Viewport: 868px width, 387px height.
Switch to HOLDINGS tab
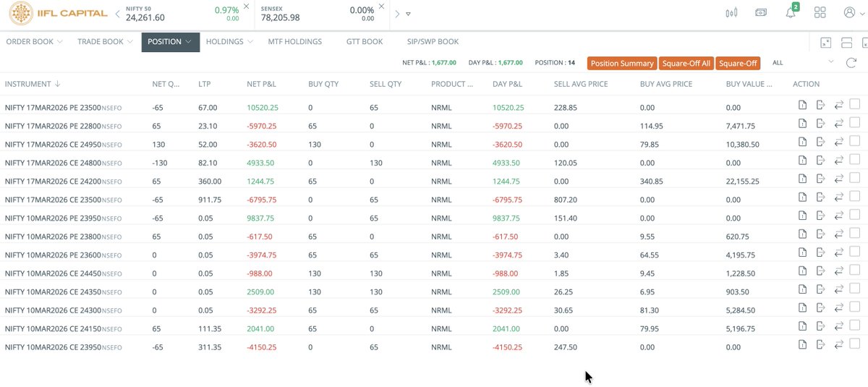(224, 42)
